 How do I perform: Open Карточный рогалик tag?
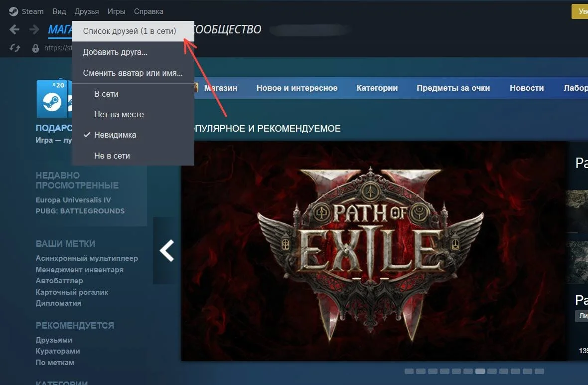pos(72,292)
